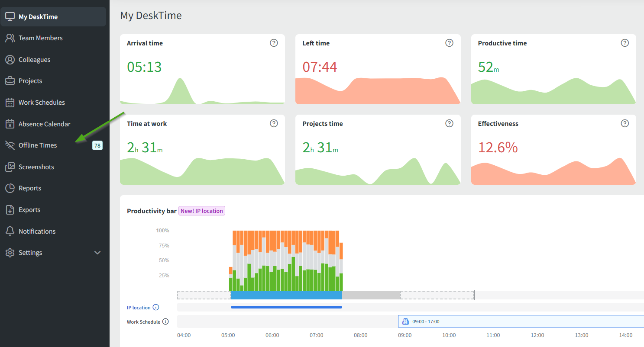Click the blue tracked-time bar segment
This screenshot has width=644, height=347.
pos(286,295)
